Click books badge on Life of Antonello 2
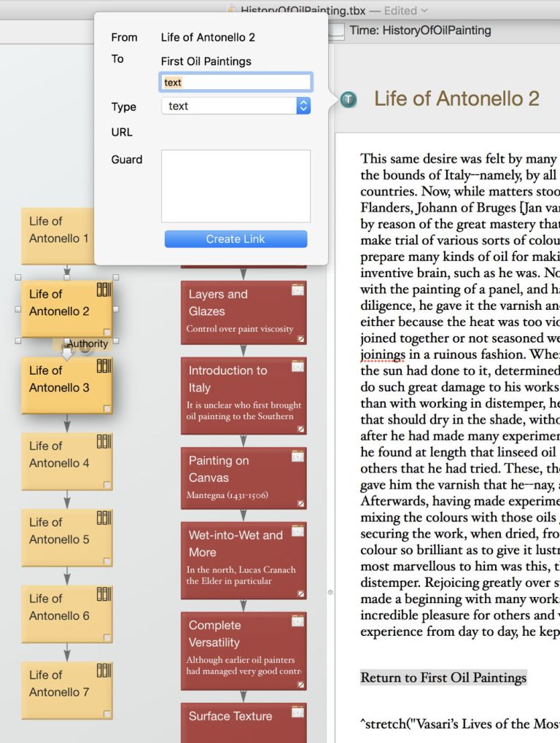560x743 pixels. tap(104, 289)
